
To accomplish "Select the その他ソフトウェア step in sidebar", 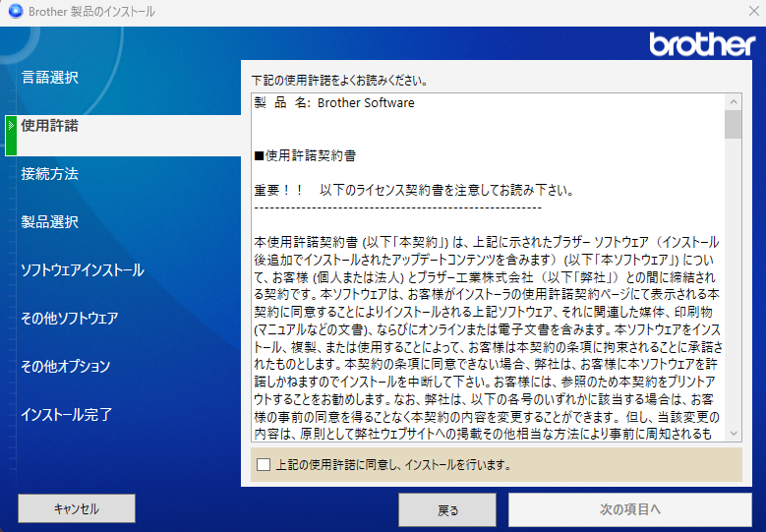I will coord(70,318).
